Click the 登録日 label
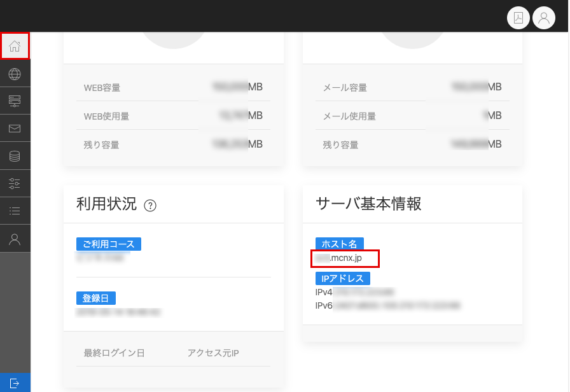570x392 pixels. pyautogui.click(x=96, y=298)
